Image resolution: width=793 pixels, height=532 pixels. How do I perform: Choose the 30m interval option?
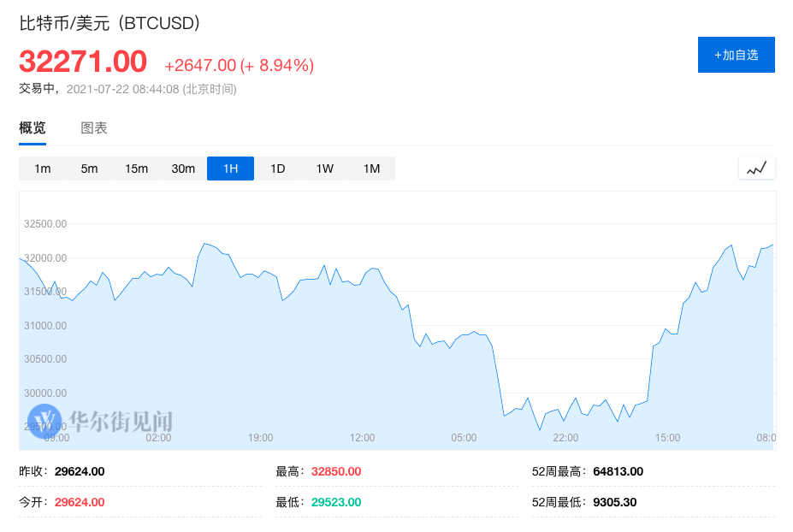tap(183, 168)
